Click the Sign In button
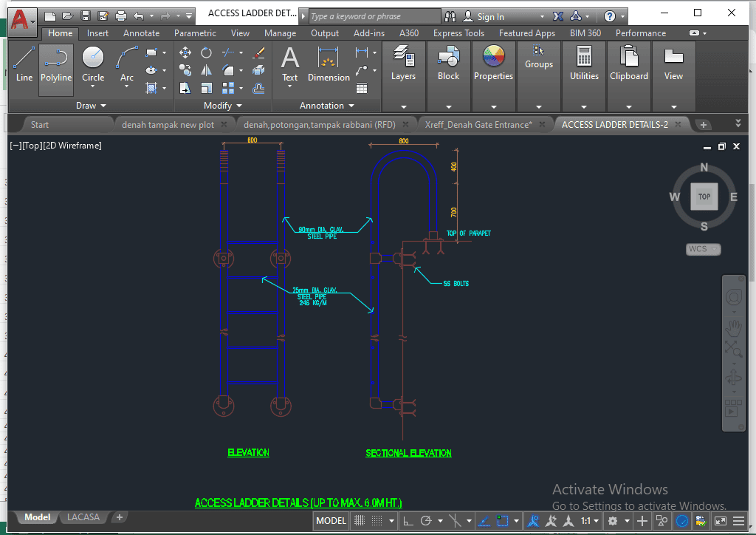The width and height of the screenshot is (756, 535). tap(490, 16)
